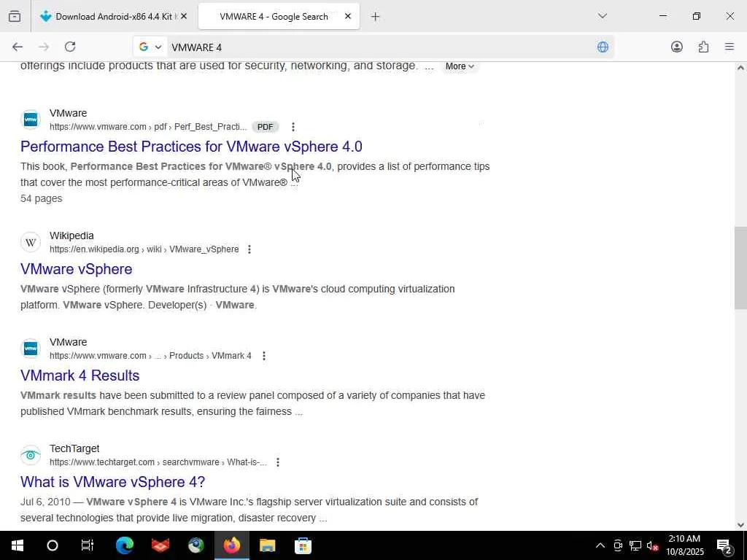Click the en.wikipedia.org breadcrumb URL
Image resolution: width=747 pixels, height=560 pixels.
pyautogui.click(x=144, y=249)
